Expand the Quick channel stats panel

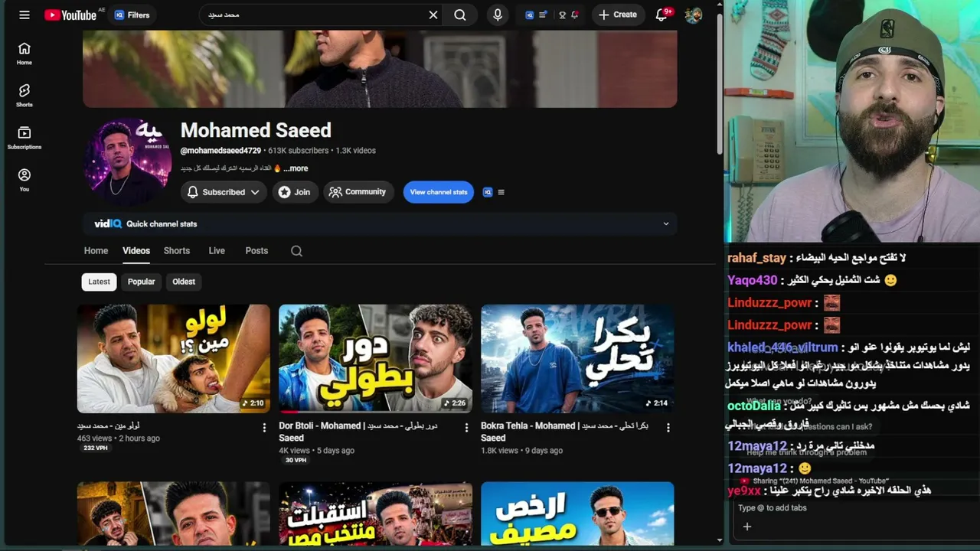[x=666, y=223]
